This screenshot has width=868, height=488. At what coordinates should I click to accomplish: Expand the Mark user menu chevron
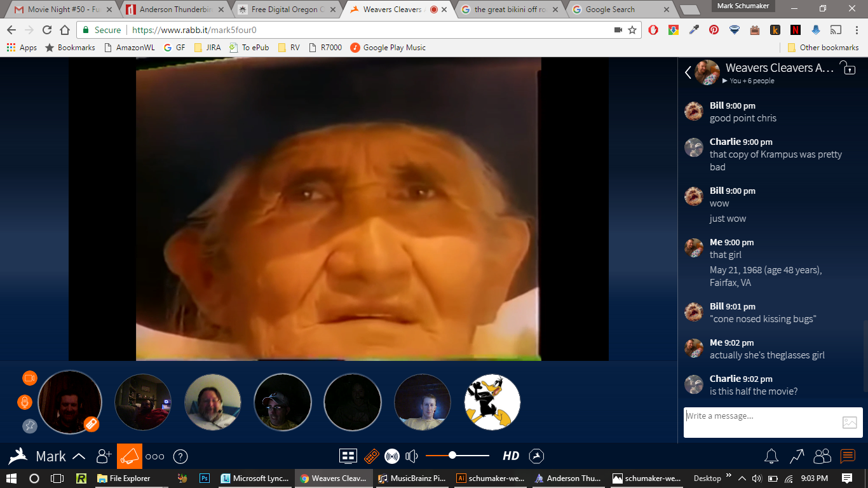[x=79, y=456]
